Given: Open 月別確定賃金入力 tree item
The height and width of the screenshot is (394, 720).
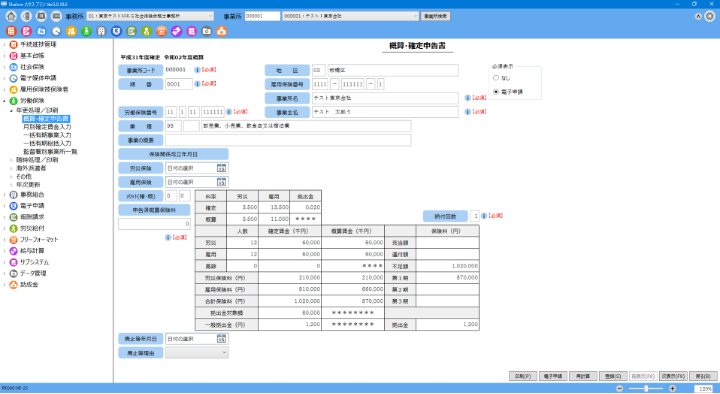Looking at the screenshot, I should tap(47, 127).
